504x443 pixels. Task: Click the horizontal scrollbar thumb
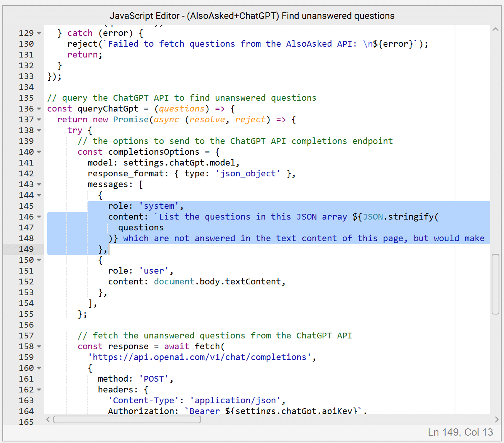click(x=127, y=419)
